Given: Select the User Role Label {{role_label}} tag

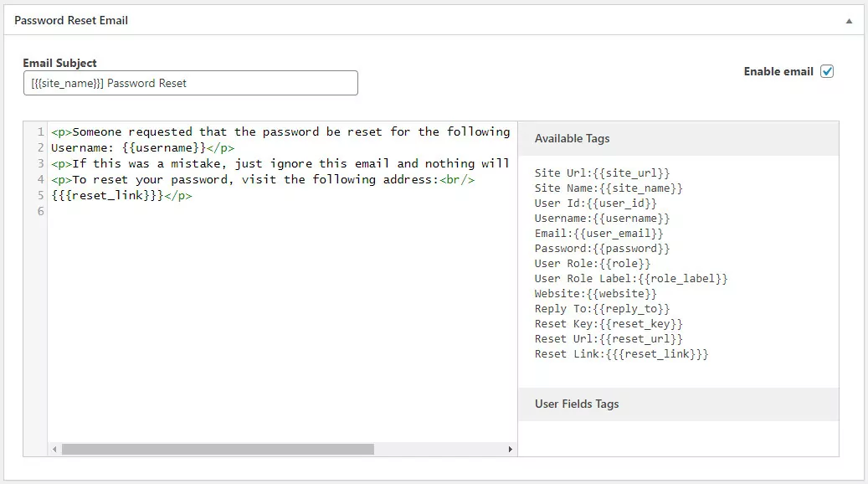Looking at the screenshot, I should 631,279.
